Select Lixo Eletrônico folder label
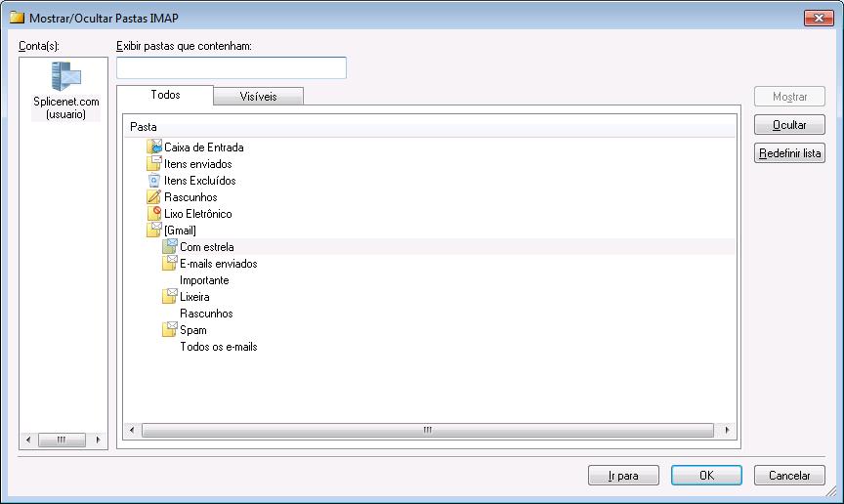Viewport: 844px width, 504px height. point(198,214)
